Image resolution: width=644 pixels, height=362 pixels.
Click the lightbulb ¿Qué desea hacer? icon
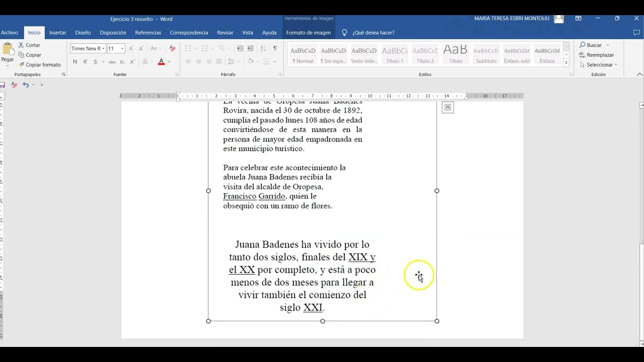tap(345, 33)
